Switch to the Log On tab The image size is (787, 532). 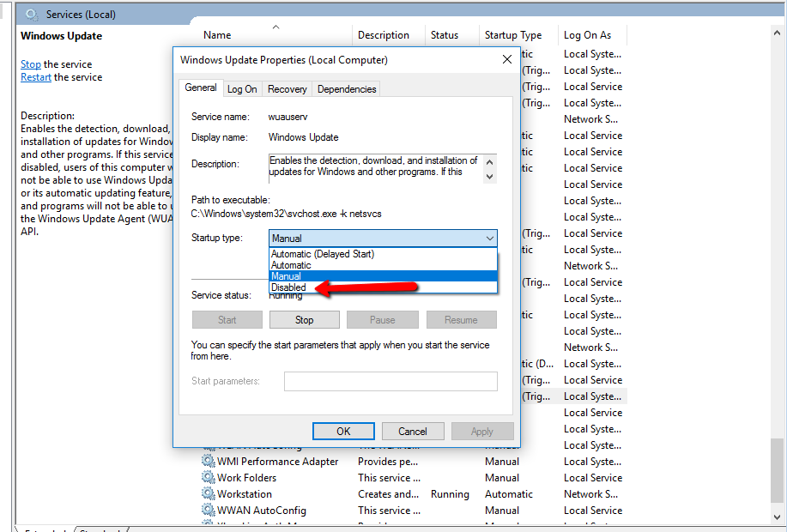coord(242,89)
